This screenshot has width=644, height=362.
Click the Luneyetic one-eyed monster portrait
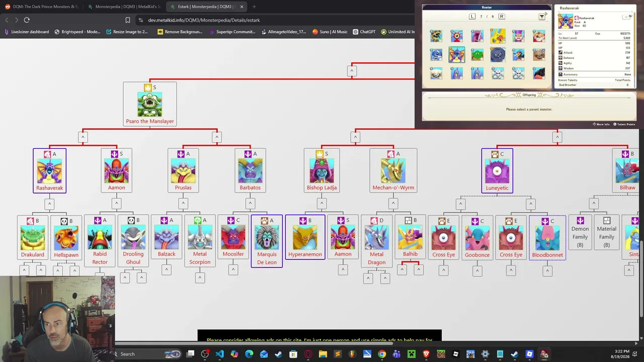(497, 171)
